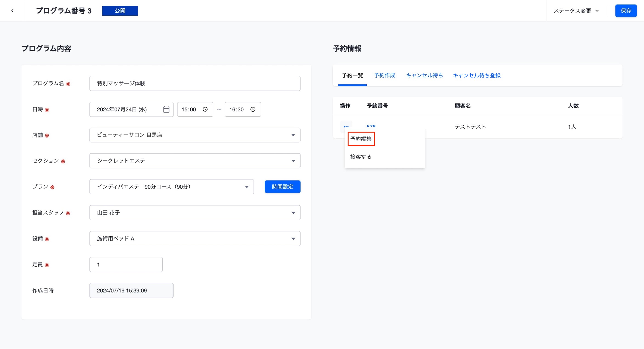Click the プログラム番号 3 title
The width and height of the screenshot is (644, 349).
(x=64, y=11)
